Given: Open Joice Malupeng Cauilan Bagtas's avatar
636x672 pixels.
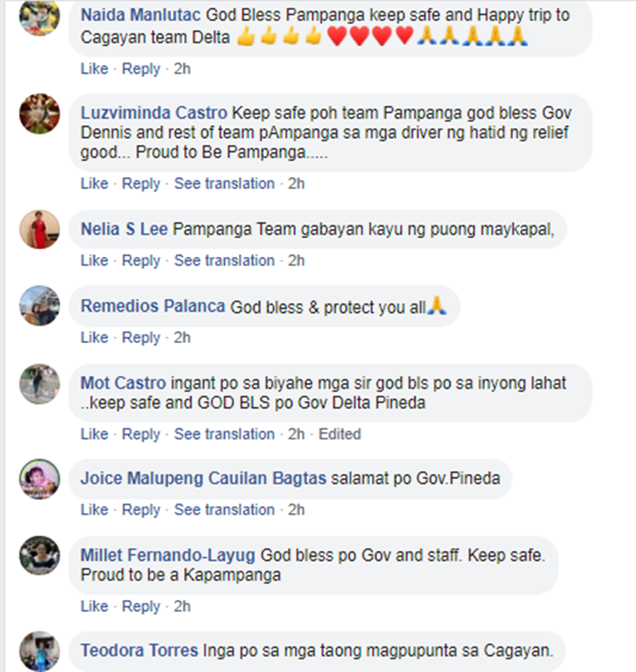Looking at the screenshot, I should (x=40, y=479).
